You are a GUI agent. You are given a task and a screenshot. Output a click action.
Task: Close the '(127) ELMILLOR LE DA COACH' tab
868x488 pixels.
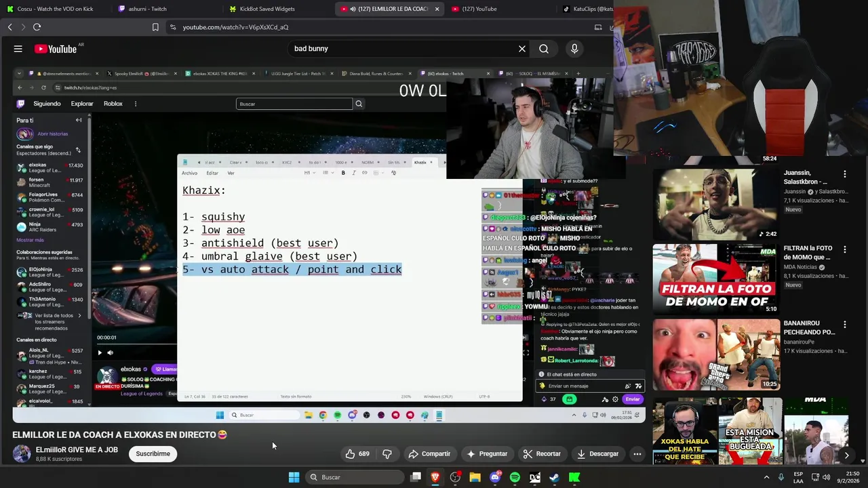coord(437,9)
